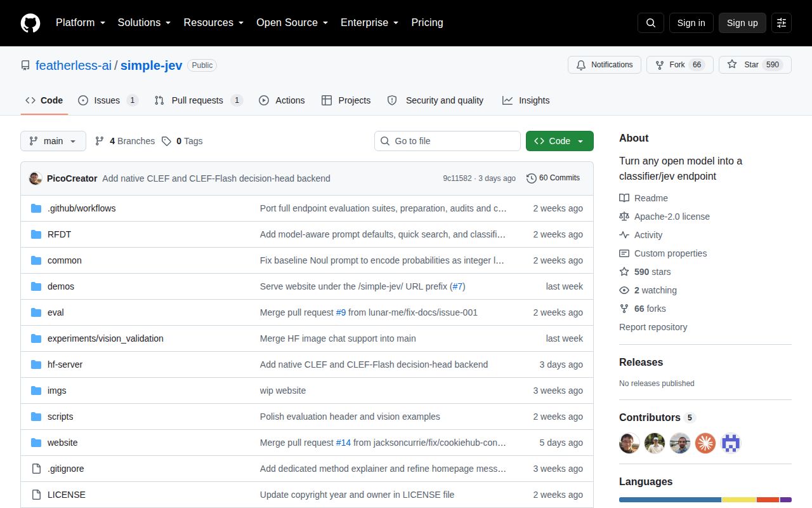Open the Projects tab
812x508 pixels.
tap(346, 100)
